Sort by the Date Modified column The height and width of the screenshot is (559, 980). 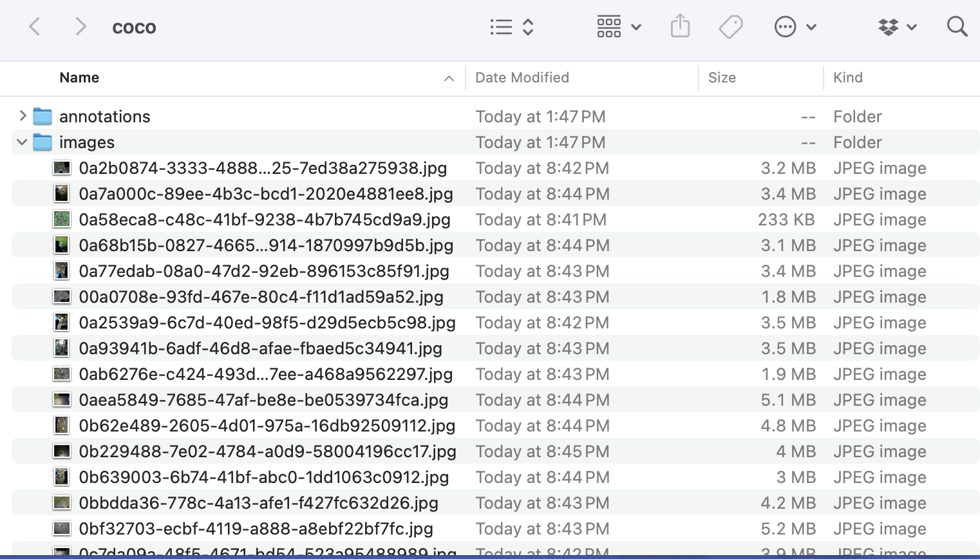[x=522, y=78]
